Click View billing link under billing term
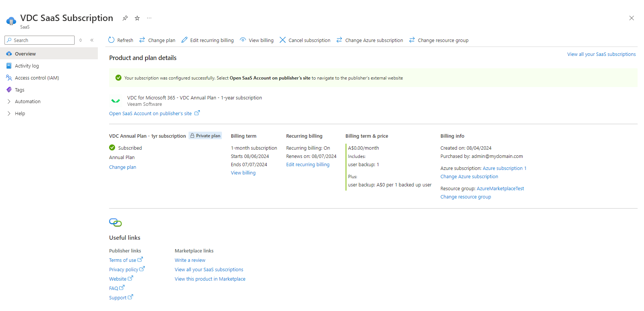 (243, 173)
